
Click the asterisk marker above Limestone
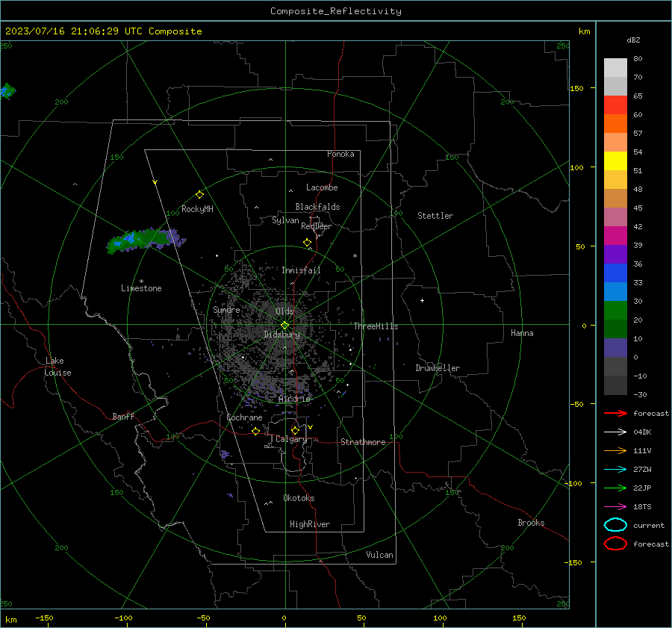tap(141, 282)
